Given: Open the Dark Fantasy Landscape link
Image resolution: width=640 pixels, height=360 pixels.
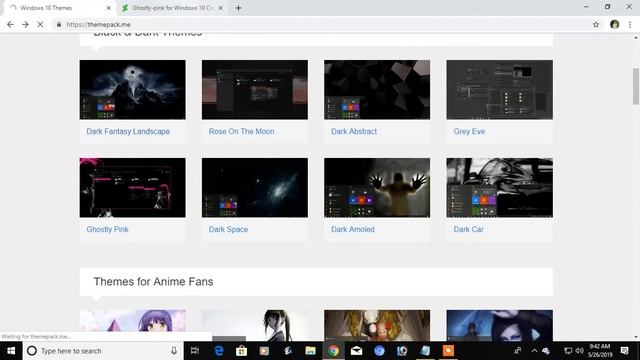Looking at the screenshot, I should point(128,131).
